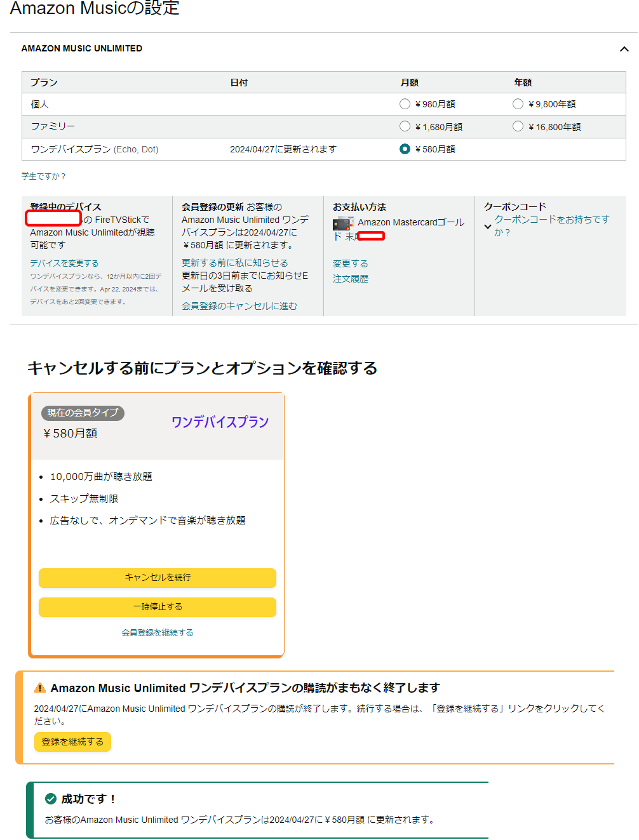The height and width of the screenshot is (840, 639).
Task: Click the デバイスを変更する link
Action: coord(64,263)
